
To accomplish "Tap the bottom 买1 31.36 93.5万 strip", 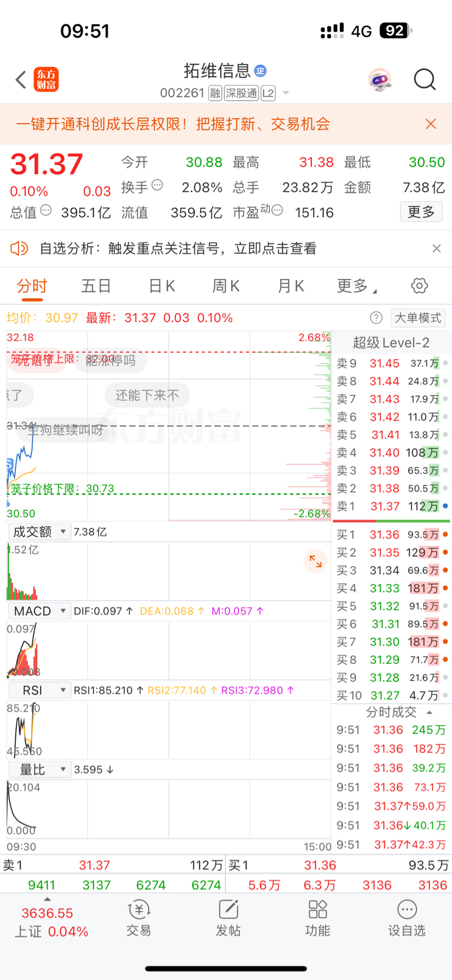I will 339,865.
